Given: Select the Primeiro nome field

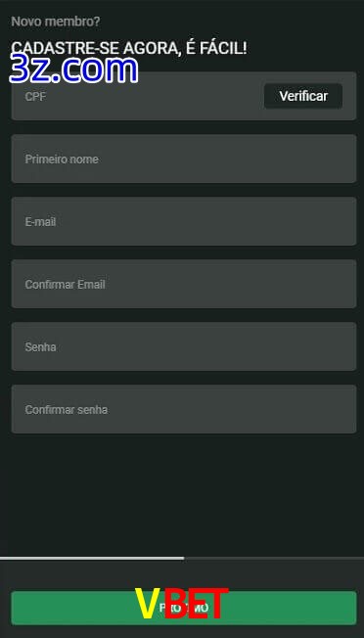Looking at the screenshot, I should coord(184,159).
